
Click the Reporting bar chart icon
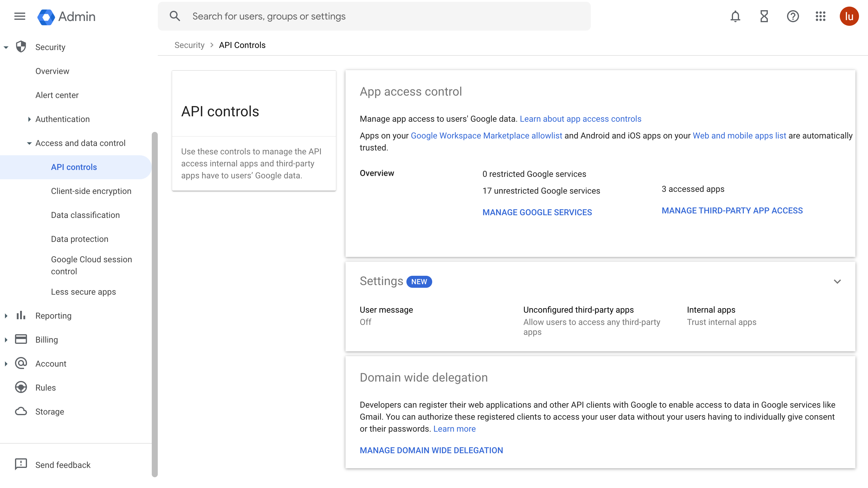tap(20, 316)
